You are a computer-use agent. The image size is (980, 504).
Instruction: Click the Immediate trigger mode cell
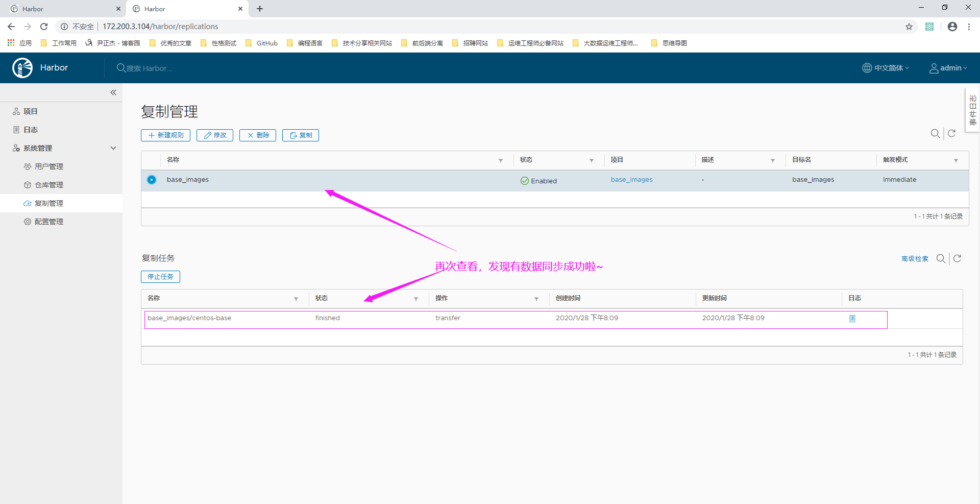tap(899, 180)
